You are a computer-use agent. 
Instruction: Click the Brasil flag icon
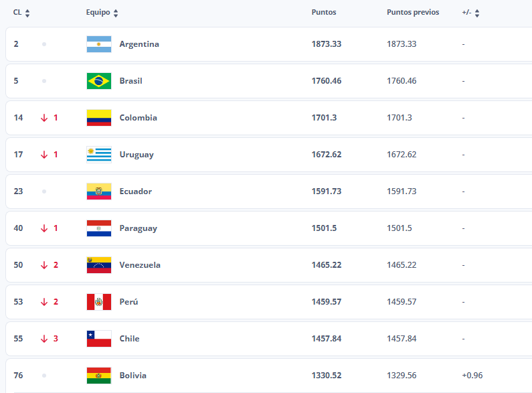[99, 81]
